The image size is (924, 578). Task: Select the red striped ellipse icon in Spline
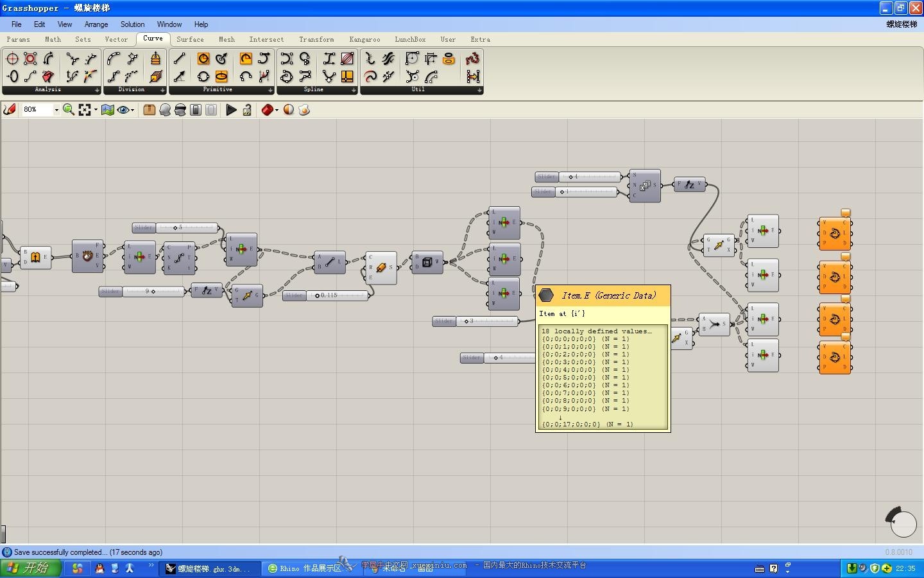347,58
